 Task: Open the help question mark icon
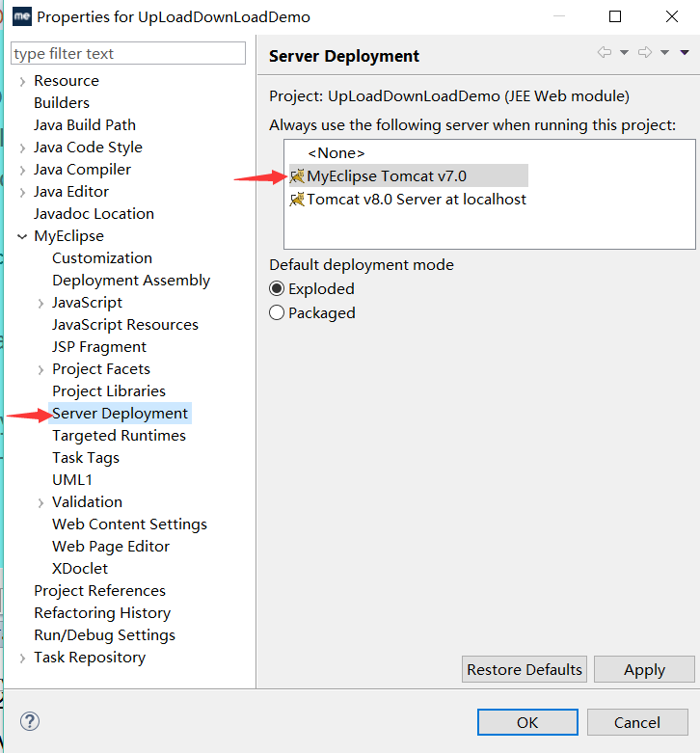pyautogui.click(x=30, y=721)
